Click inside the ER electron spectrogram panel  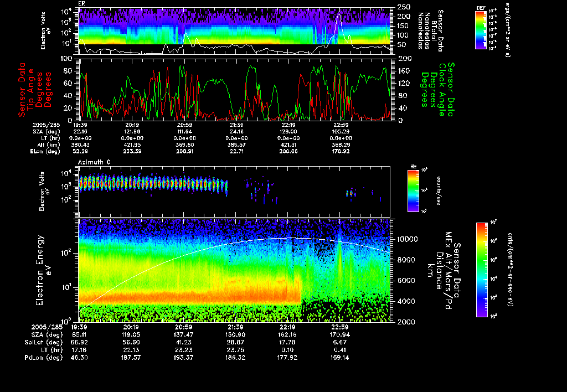(x=235, y=31)
